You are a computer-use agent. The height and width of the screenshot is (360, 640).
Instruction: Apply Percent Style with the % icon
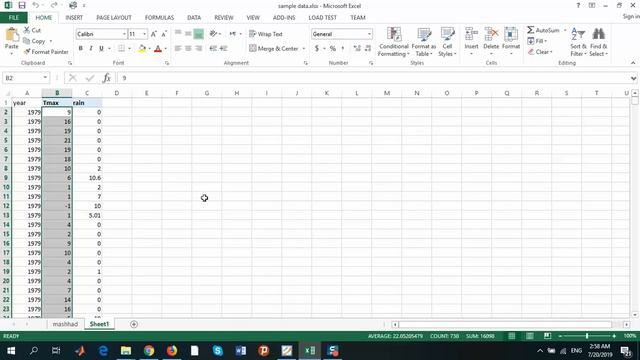click(x=333, y=49)
